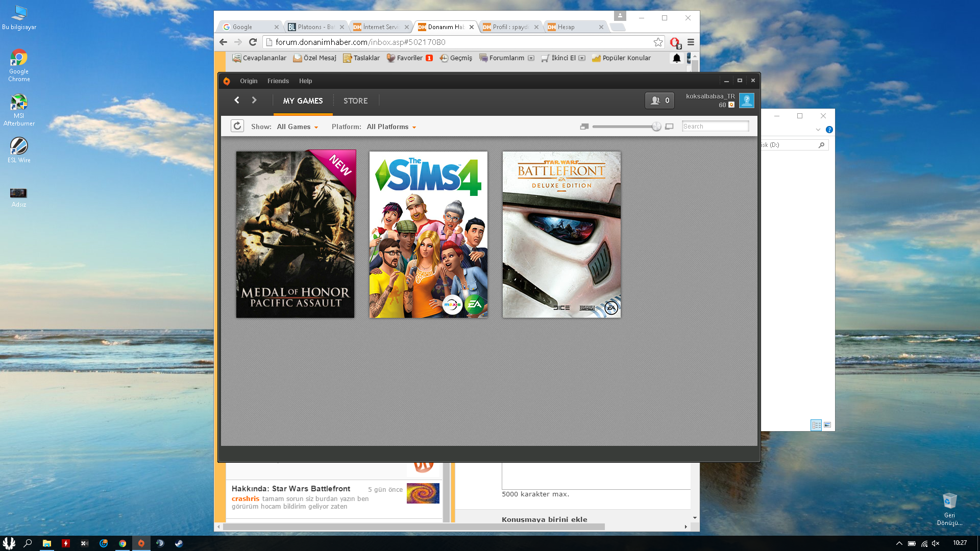Switch to the STORE tab
The image size is (980, 551).
pyautogui.click(x=356, y=101)
